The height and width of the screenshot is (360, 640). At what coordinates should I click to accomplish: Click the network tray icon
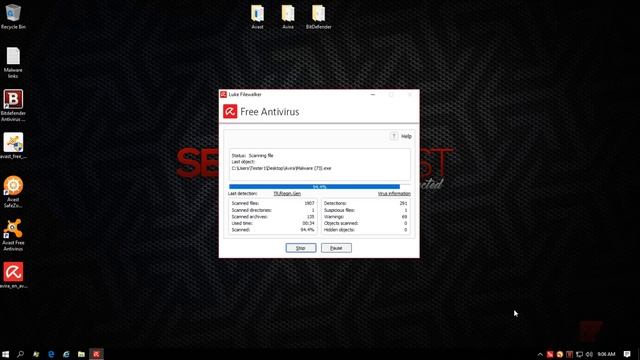tap(579, 354)
